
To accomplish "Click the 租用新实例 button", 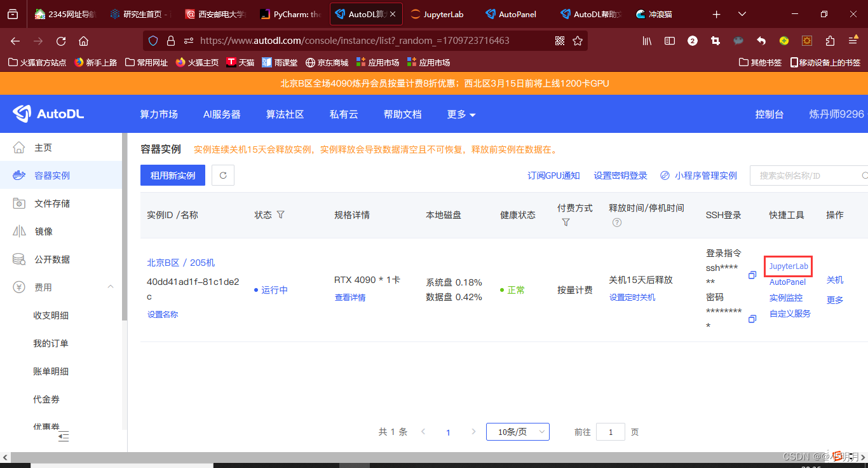I will pyautogui.click(x=173, y=175).
